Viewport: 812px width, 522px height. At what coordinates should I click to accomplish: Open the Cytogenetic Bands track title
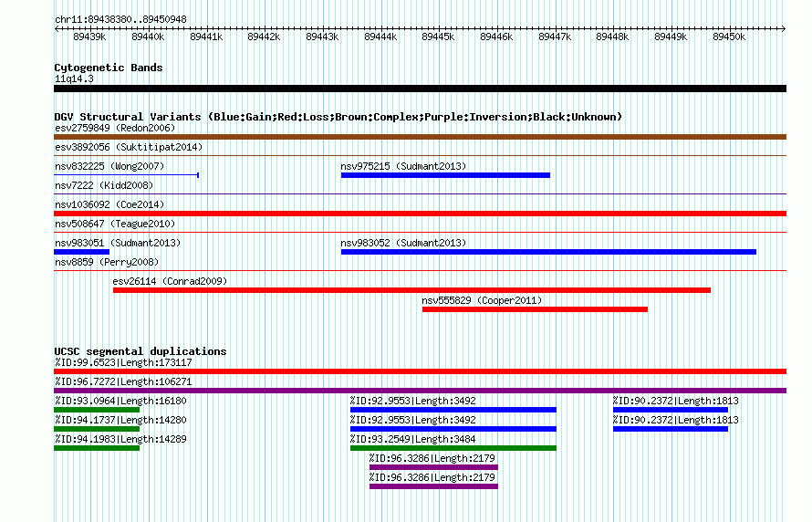point(109,68)
